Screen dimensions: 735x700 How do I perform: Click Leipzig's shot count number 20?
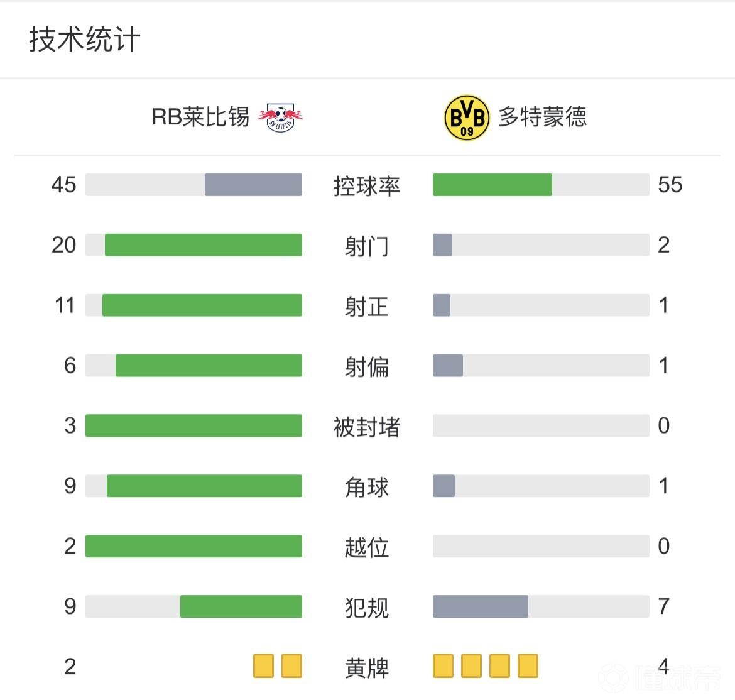[x=63, y=245]
